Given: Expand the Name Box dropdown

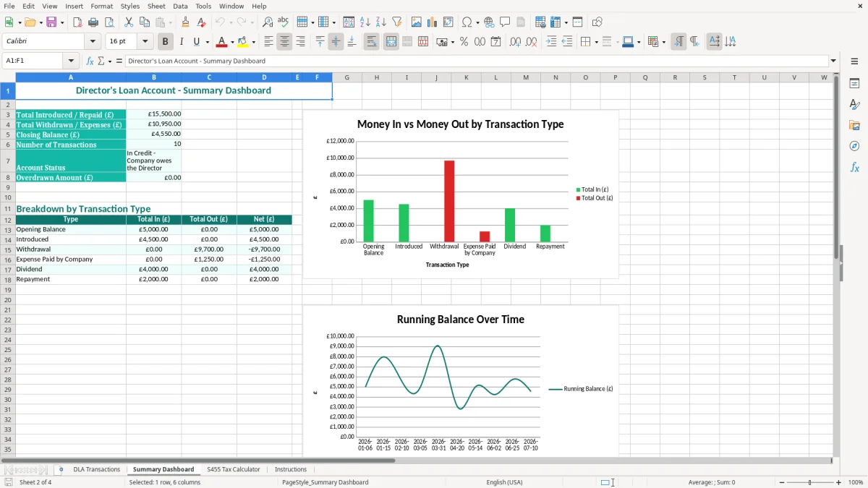Looking at the screenshot, I should (71, 61).
